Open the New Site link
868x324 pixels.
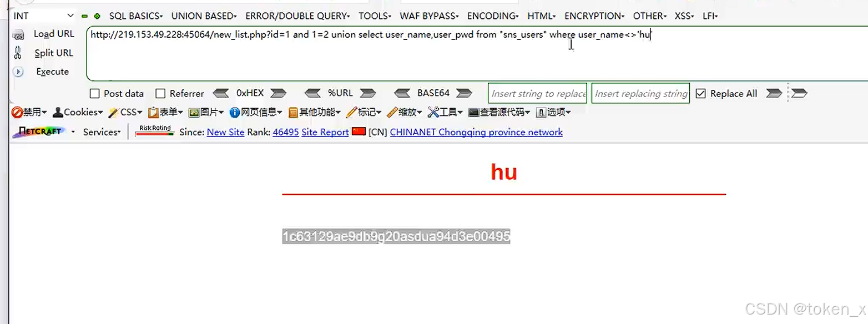click(x=225, y=132)
